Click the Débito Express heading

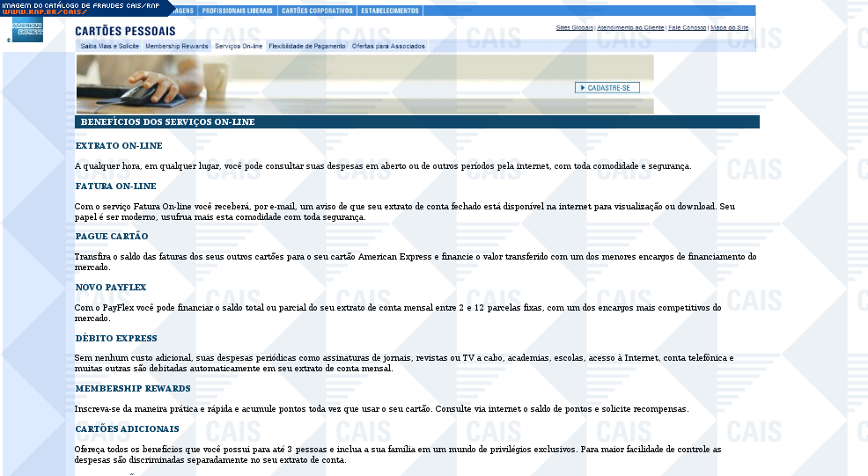[116, 339]
